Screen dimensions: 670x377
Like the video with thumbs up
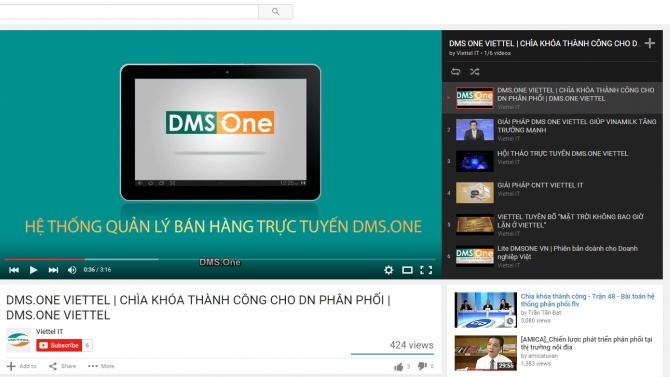[x=399, y=366]
